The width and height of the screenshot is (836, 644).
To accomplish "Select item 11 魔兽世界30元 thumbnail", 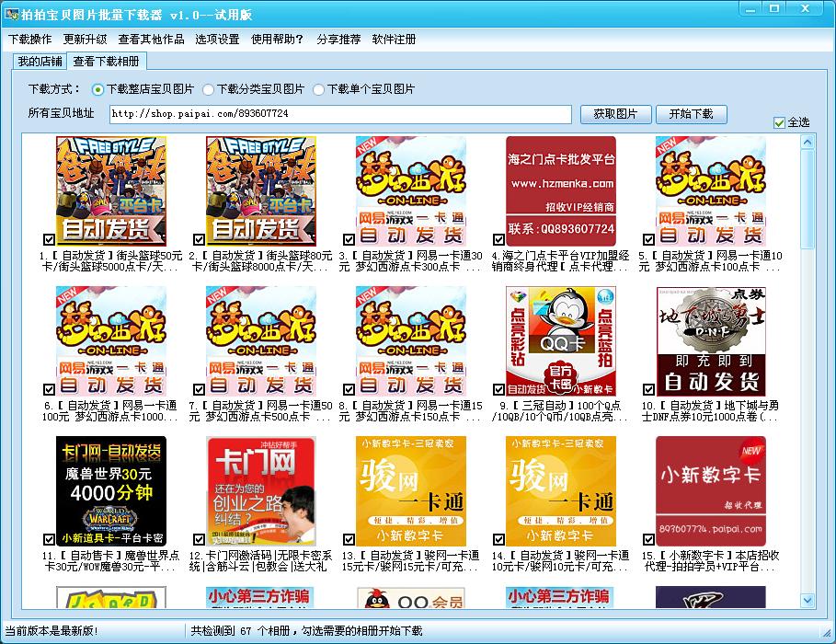I will [x=111, y=491].
